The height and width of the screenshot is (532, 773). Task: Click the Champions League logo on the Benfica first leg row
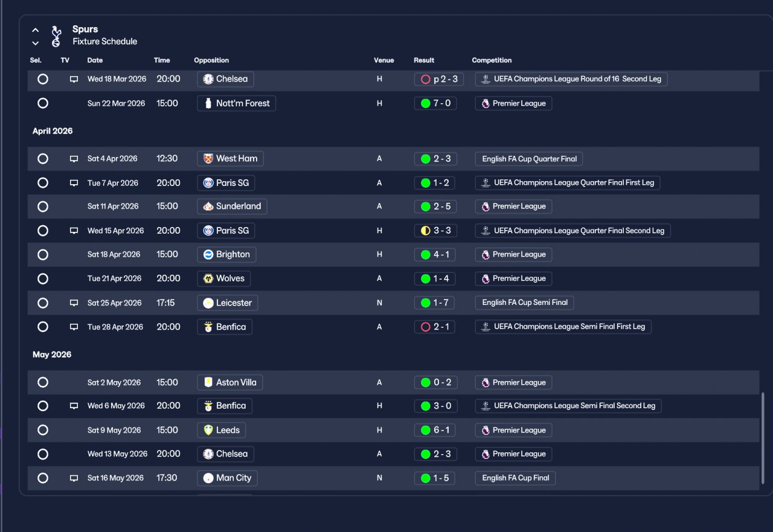[x=486, y=327]
